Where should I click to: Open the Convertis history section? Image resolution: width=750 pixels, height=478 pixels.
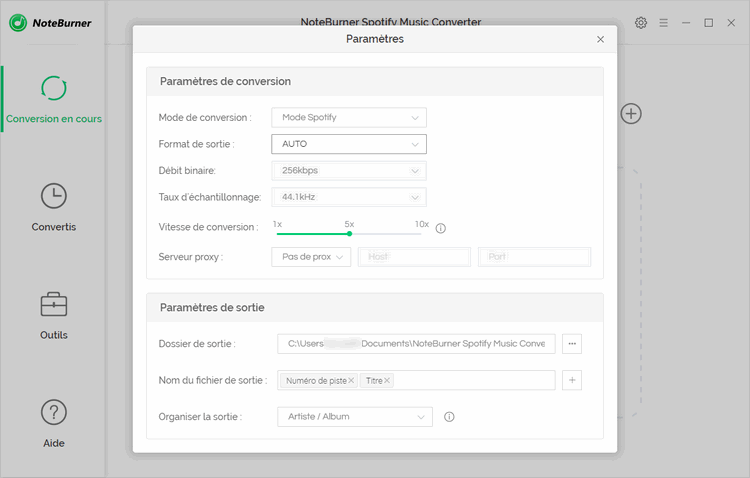54,207
